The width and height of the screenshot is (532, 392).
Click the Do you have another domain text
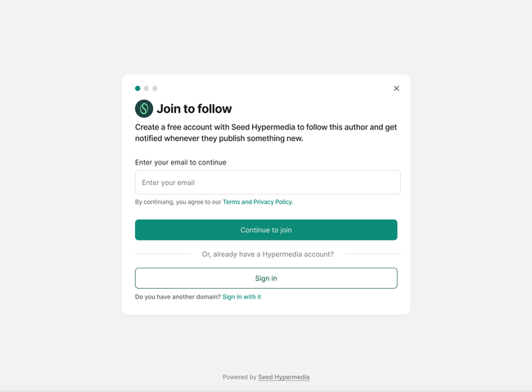(178, 297)
